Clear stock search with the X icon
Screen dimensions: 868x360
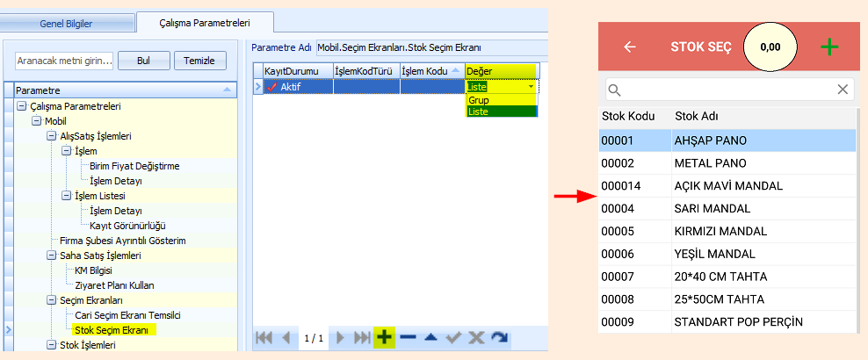[843, 89]
